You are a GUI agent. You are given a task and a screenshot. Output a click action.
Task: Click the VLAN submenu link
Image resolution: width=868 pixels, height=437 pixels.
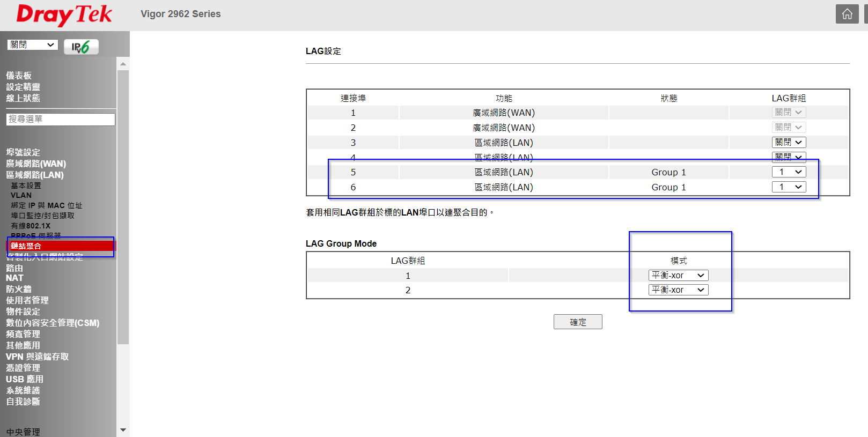click(21, 195)
